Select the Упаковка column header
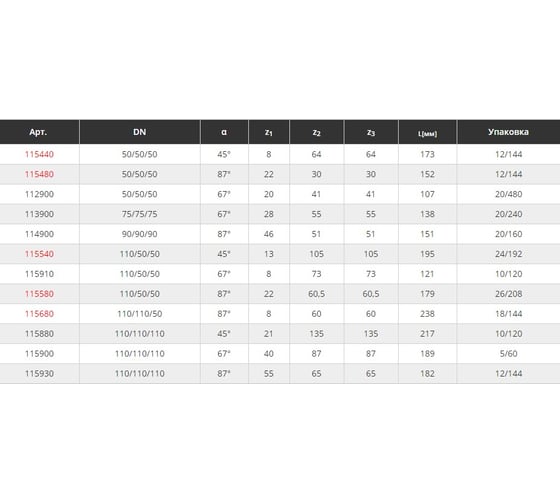This screenshot has width=560, height=504. point(509,132)
